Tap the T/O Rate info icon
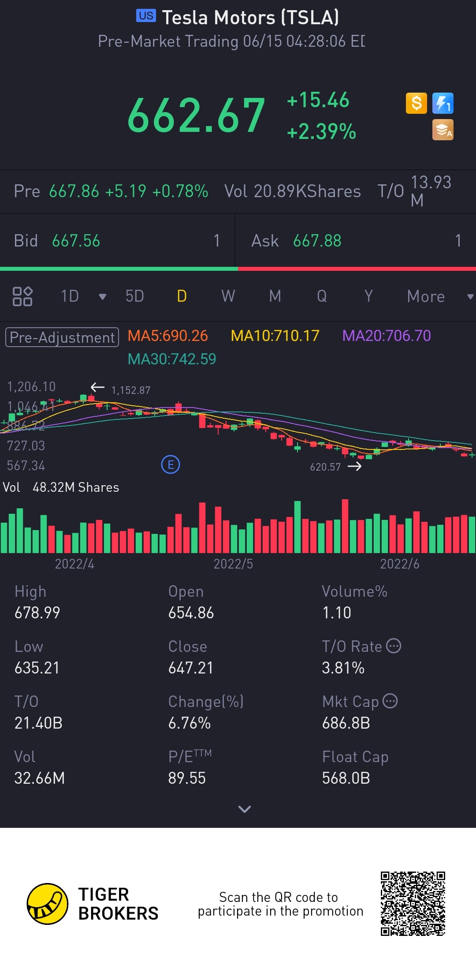 coord(394,646)
